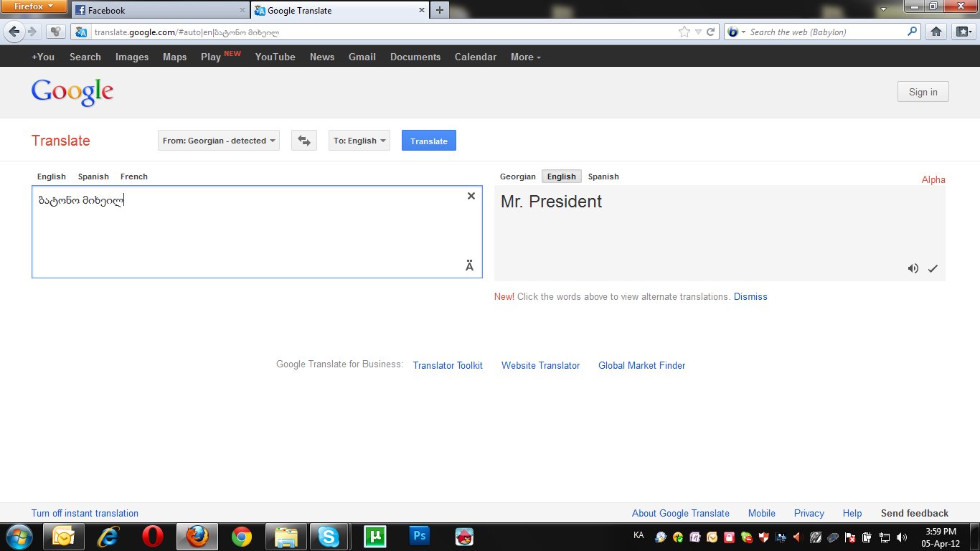Open the From: Georgian - detected dropdown
The height and width of the screenshot is (551, 980).
point(219,141)
